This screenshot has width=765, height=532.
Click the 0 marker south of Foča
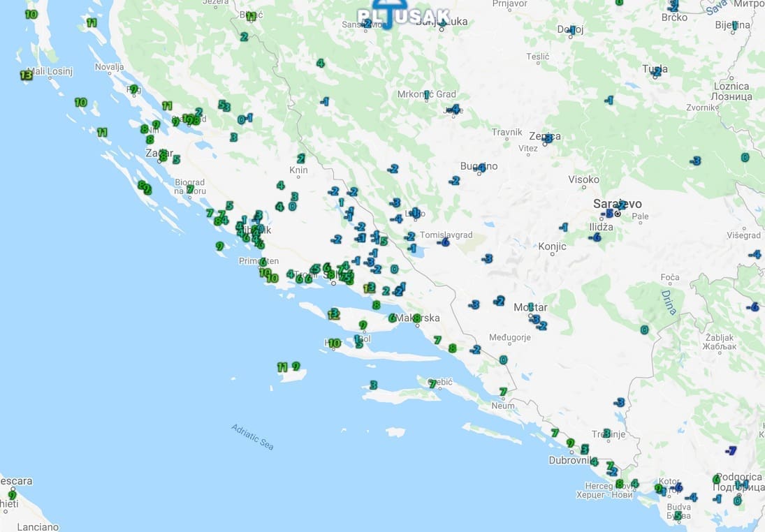coord(644,330)
